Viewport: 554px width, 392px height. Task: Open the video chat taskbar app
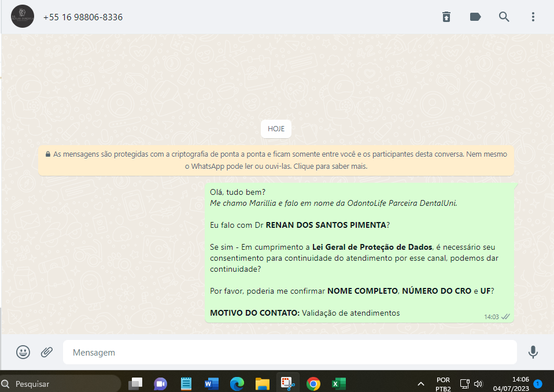coord(160,383)
